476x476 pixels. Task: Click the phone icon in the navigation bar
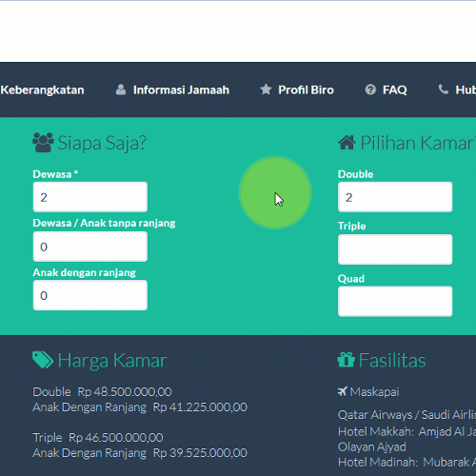(444, 89)
